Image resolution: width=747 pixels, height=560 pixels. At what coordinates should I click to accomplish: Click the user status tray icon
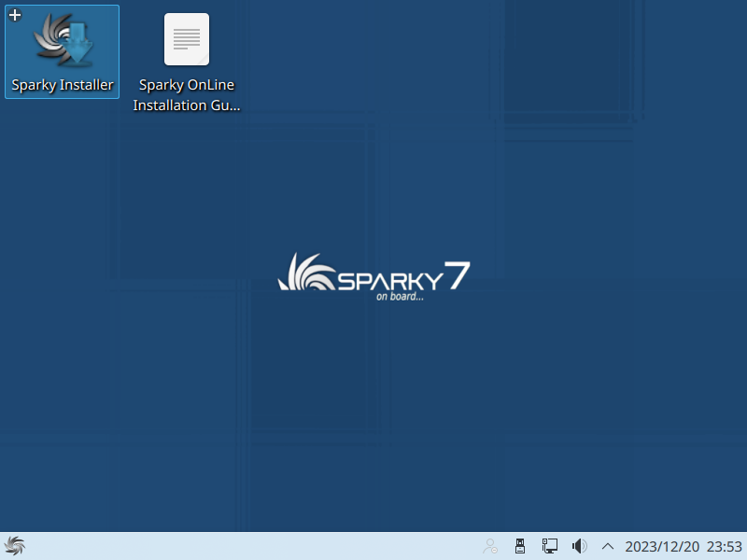[x=490, y=546]
